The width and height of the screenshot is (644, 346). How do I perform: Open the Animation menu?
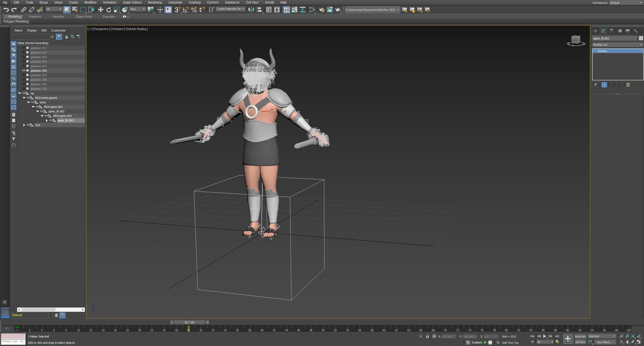point(110,3)
